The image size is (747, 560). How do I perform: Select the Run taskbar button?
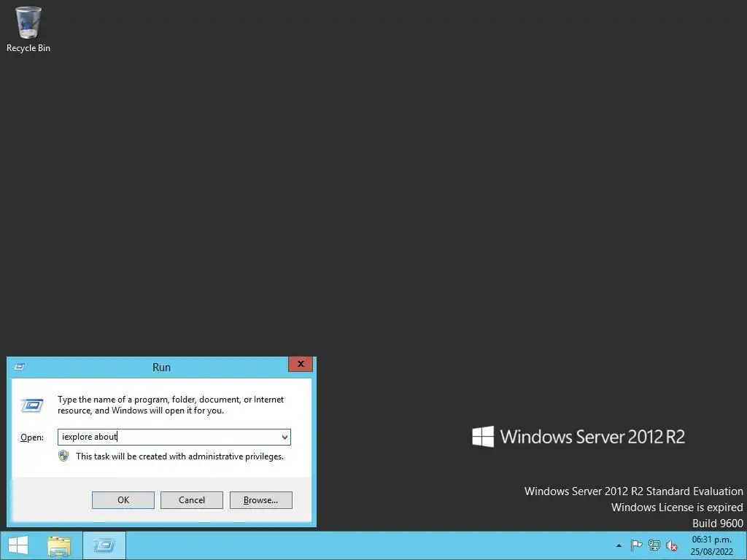click(x=104, y=545)
